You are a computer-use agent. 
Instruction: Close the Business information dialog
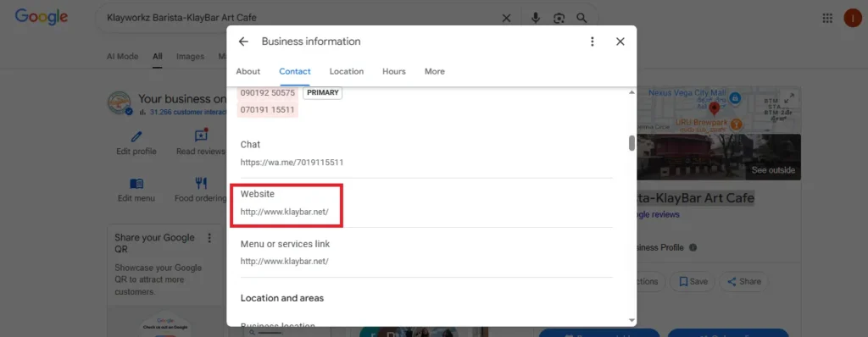620,41
